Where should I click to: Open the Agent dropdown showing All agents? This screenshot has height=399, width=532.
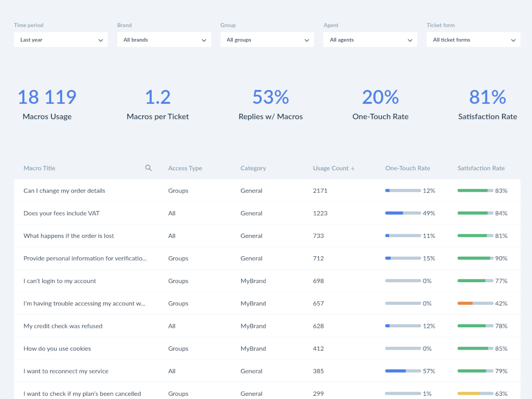(370, 39)
